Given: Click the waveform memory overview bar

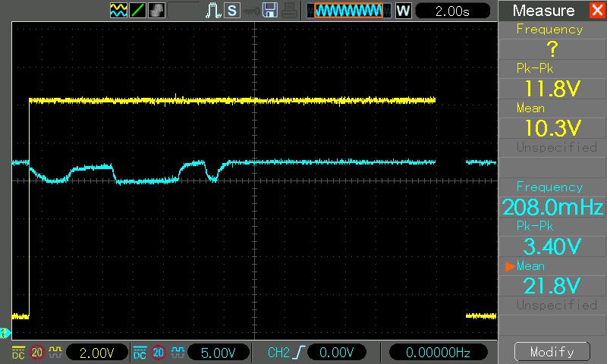Looking at the screenshot, I should coord(349,11).
